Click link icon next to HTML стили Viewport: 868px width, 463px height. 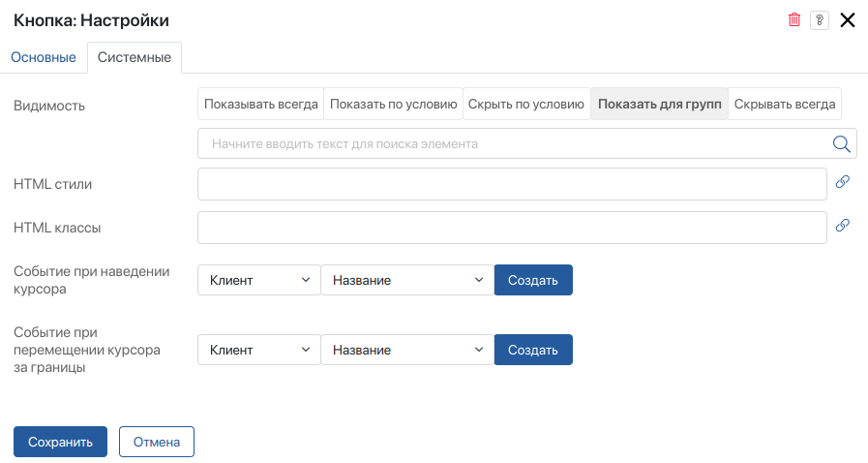click(x=843, y=182)
